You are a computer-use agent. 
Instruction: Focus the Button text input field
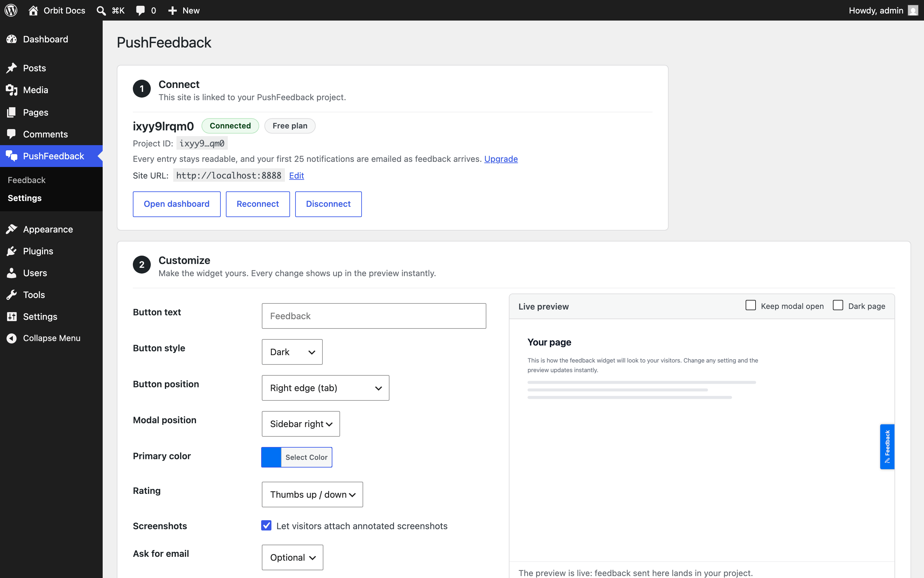(374, 316)
